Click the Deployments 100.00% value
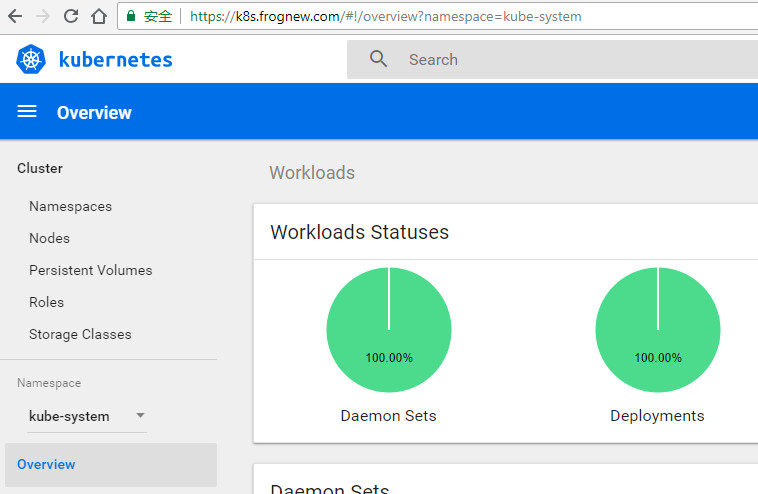This screenshot has height=494, width=758. coord(657,358)
